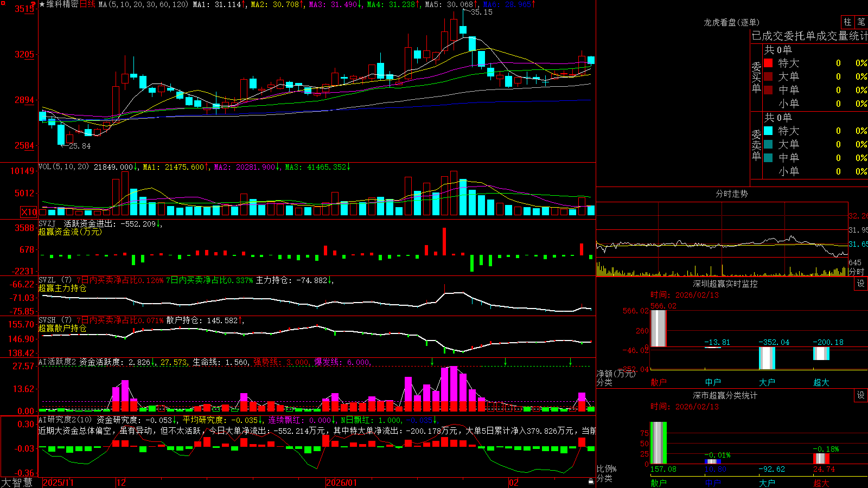Click the 25.84 low price marker
The width and height of the screenshot is (868, 488).
(x=80, y=146)
